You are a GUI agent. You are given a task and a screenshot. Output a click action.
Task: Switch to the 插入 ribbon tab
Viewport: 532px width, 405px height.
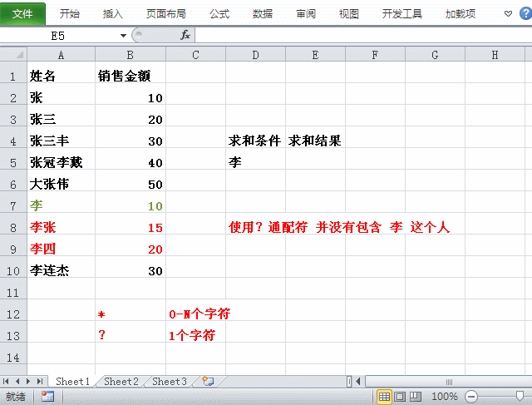tap(113, 14)
